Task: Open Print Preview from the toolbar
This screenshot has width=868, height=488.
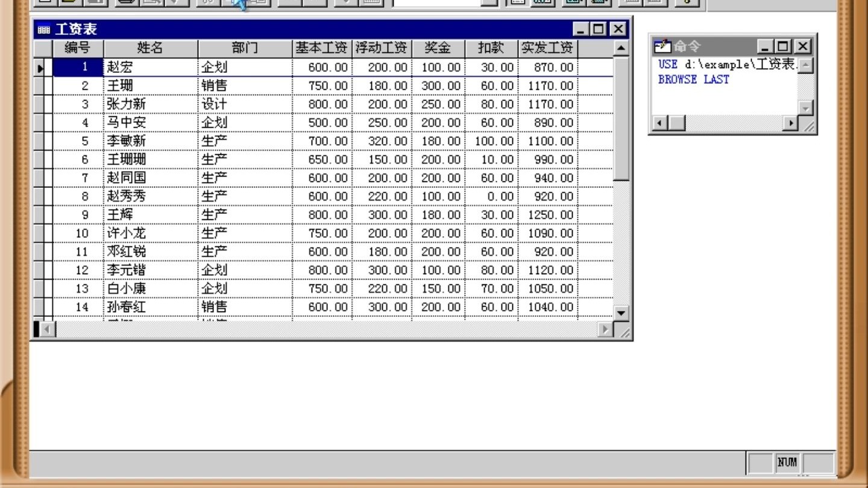Action: [149, 3]
